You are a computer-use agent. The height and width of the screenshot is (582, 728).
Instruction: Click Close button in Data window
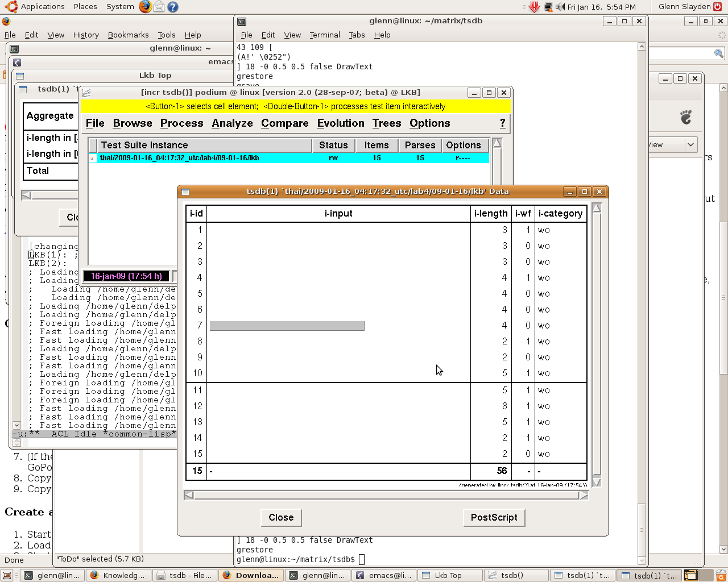tap(281, 517)
